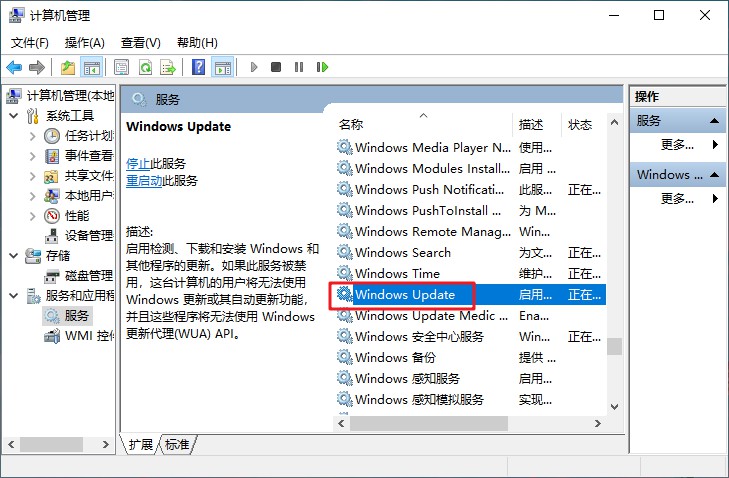Click the Start Service play icon
The image size is (729, 478).
point(254,67)
